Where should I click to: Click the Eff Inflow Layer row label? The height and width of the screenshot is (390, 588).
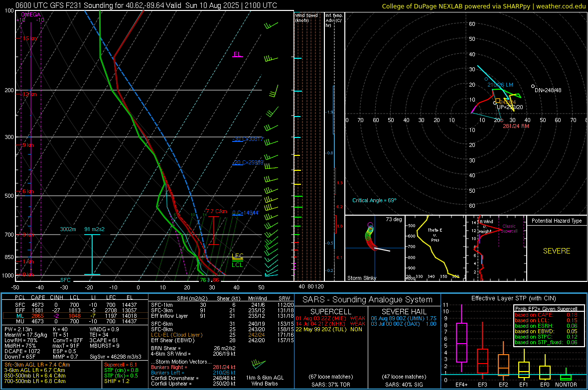click(x=169, y=316)
